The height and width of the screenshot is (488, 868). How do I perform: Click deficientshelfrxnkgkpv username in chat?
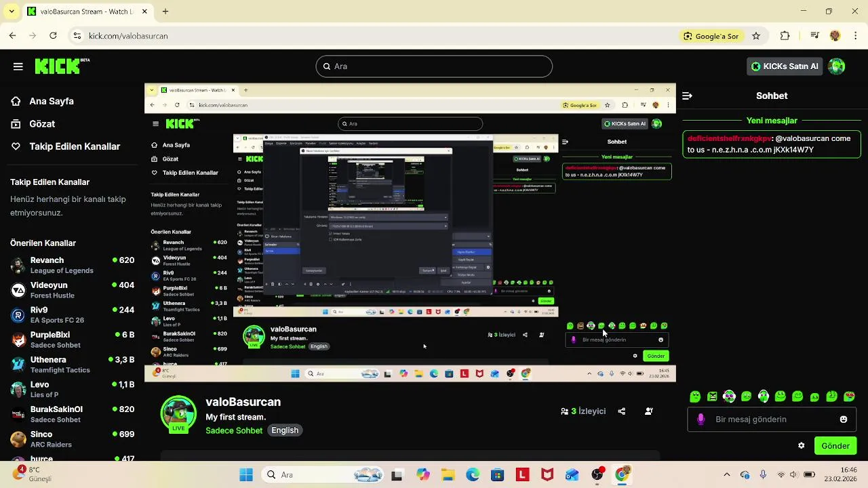(x=730, y=138)
